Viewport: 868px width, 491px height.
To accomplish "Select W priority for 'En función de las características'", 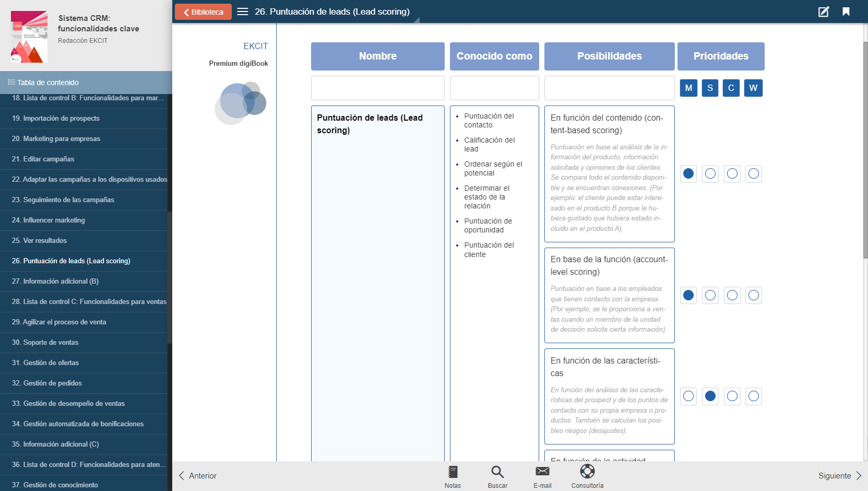I will [x=754, y=396].
